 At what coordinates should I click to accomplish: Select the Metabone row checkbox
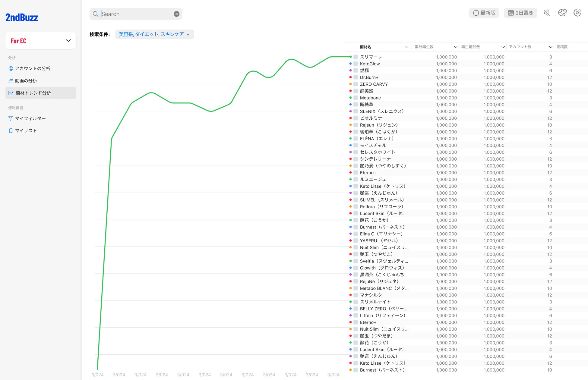point(356,98)
